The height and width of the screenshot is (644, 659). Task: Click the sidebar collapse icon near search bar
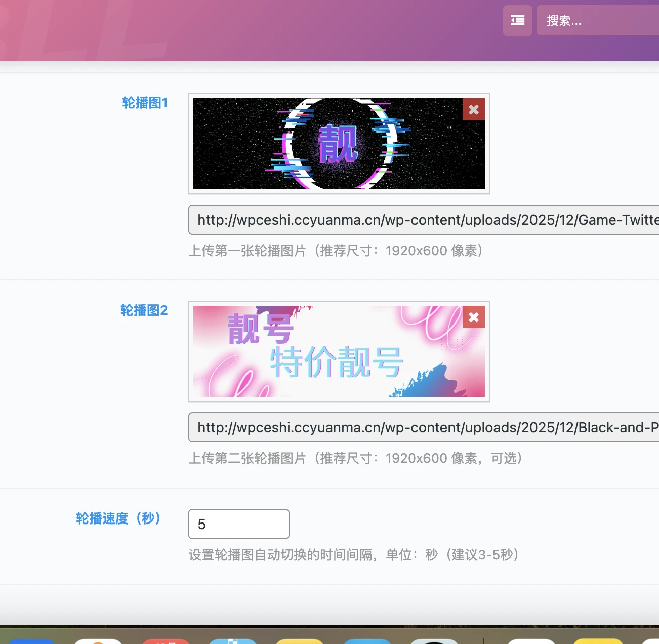tap(517, 20)
